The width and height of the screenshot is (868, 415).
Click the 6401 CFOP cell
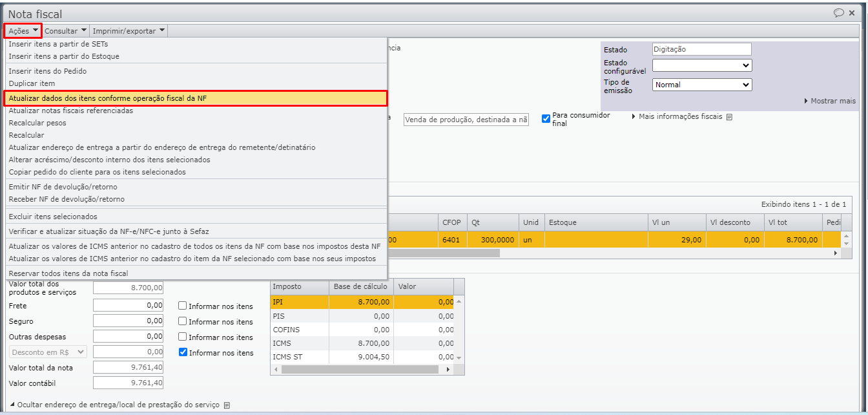[x=452, y=240]
